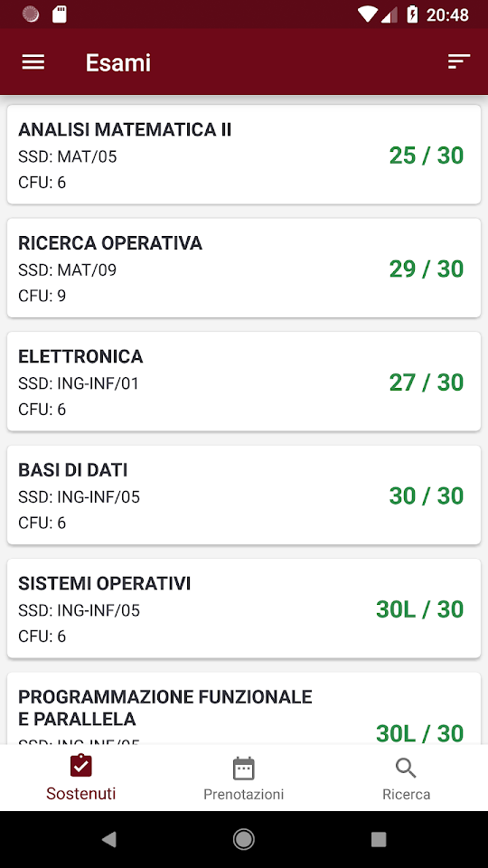
Task: Open the Analisi Matematica II exam card
Action: [243, 155]
